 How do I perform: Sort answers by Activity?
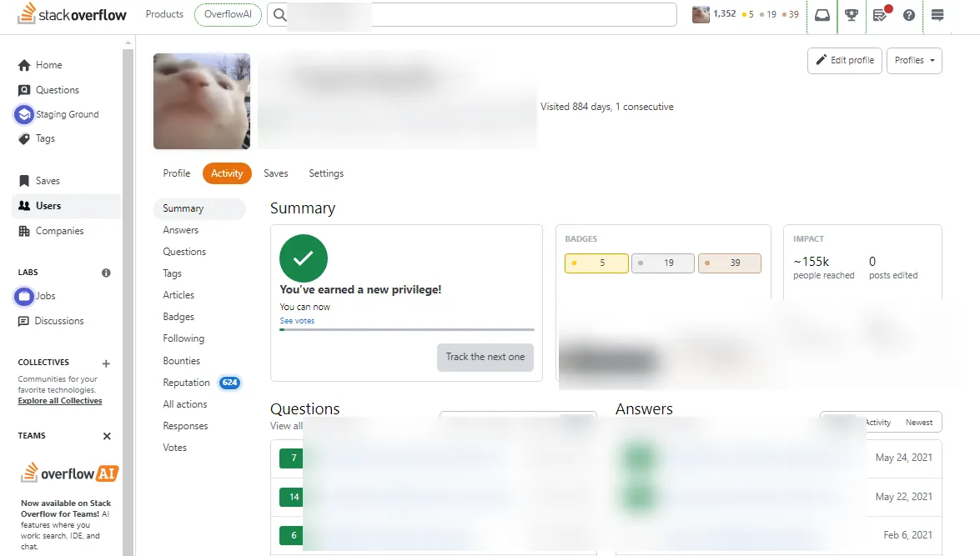click(878, 423)
